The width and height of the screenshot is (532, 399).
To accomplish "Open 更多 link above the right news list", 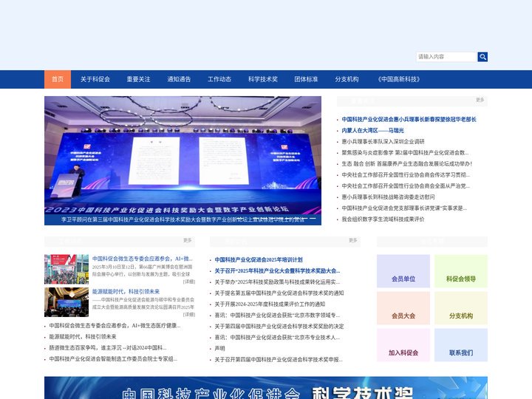I will click(480, 100).
